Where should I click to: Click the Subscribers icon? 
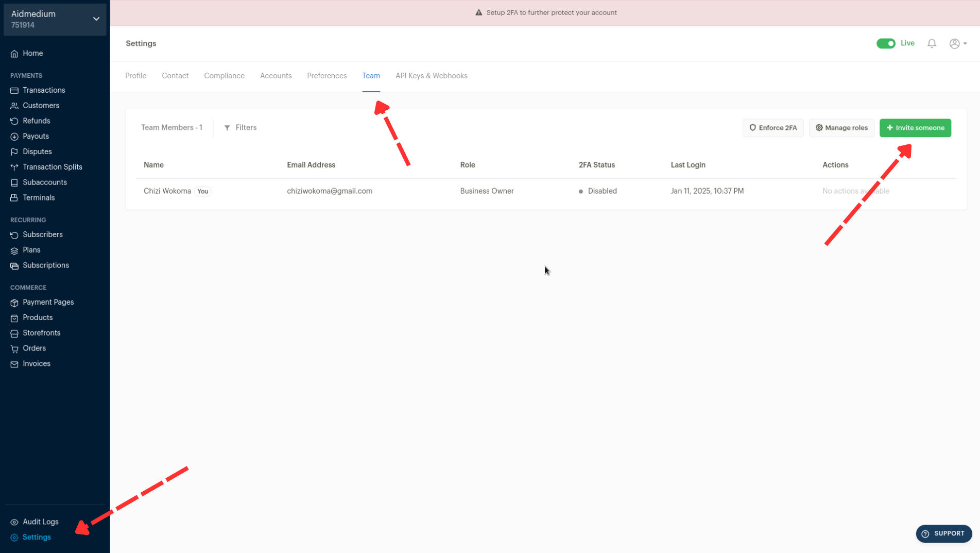click(14, 235)
